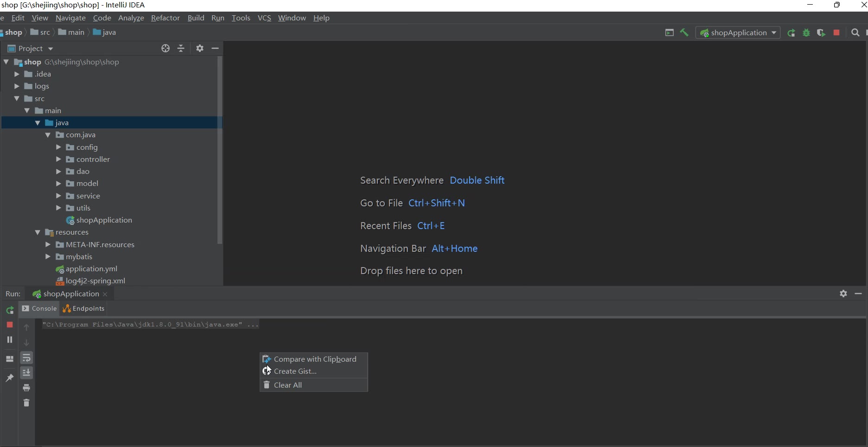Hide the Project tool window
The width and height of the screenshot is (868, 447).
click(215, 48)
